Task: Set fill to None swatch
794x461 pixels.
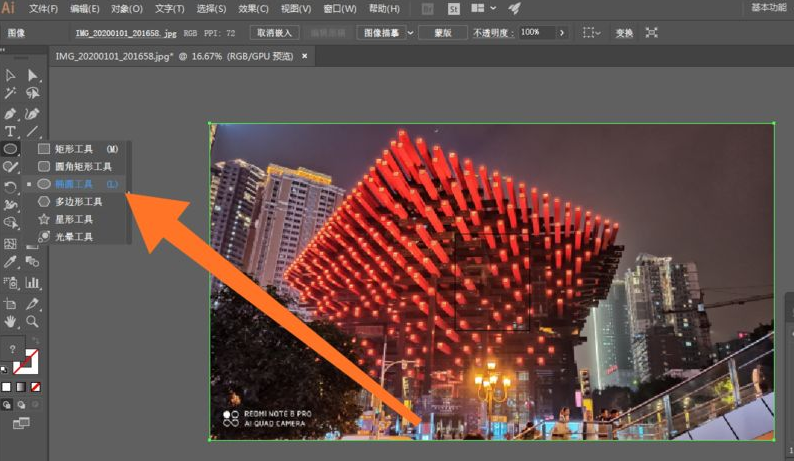Action: tap(35, 386)
